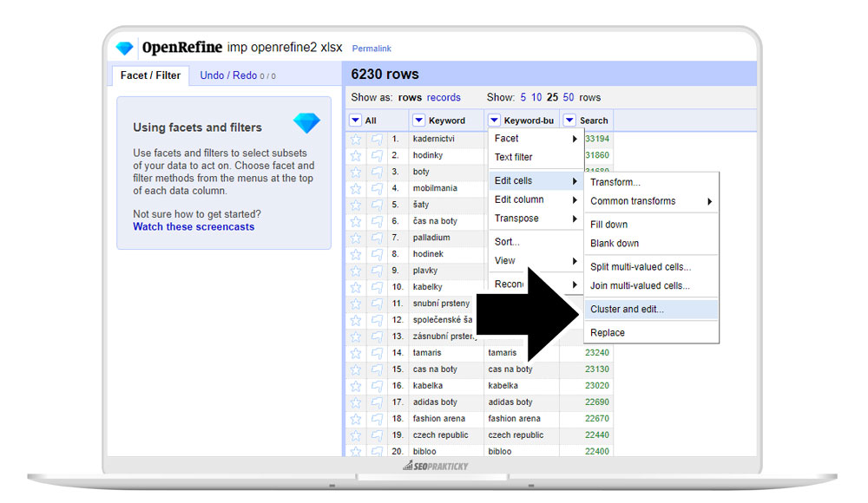Flag row 11 snubní prsteny
Image resolution: width=868 pixels, height=503 pixels.
point(377,304)
